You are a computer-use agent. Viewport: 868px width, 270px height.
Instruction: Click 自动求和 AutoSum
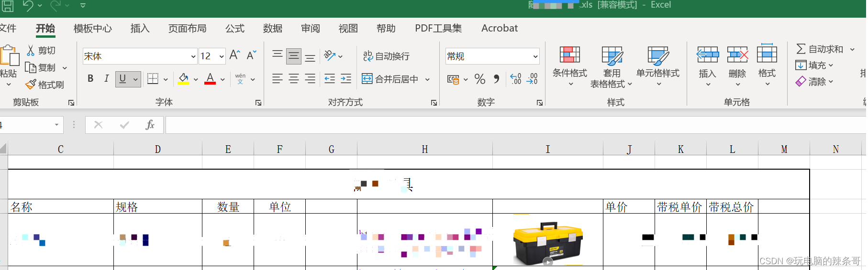click(x=819, y=49)
